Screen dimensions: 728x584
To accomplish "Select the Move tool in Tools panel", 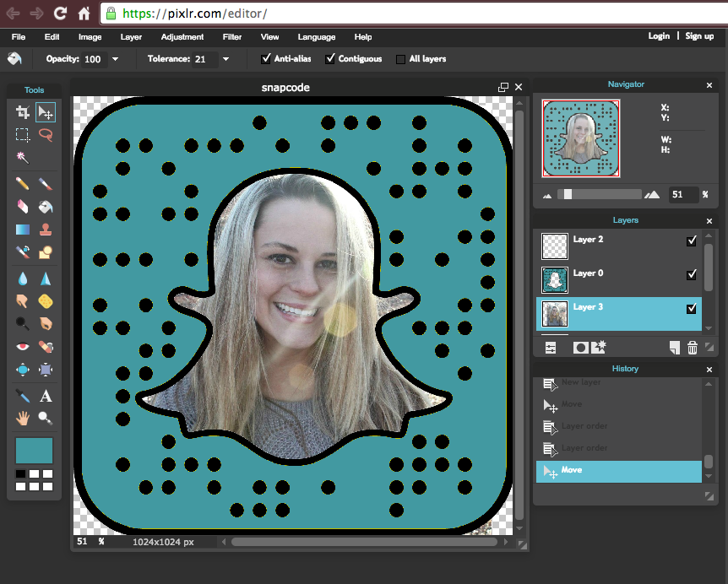I will pyautogui.click(x=46, y=112).
